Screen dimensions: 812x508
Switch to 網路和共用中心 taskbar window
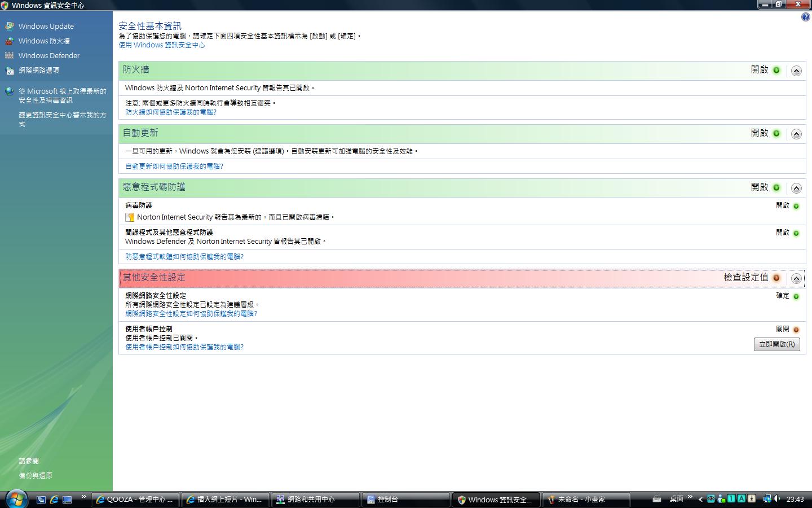pos(315,500)
